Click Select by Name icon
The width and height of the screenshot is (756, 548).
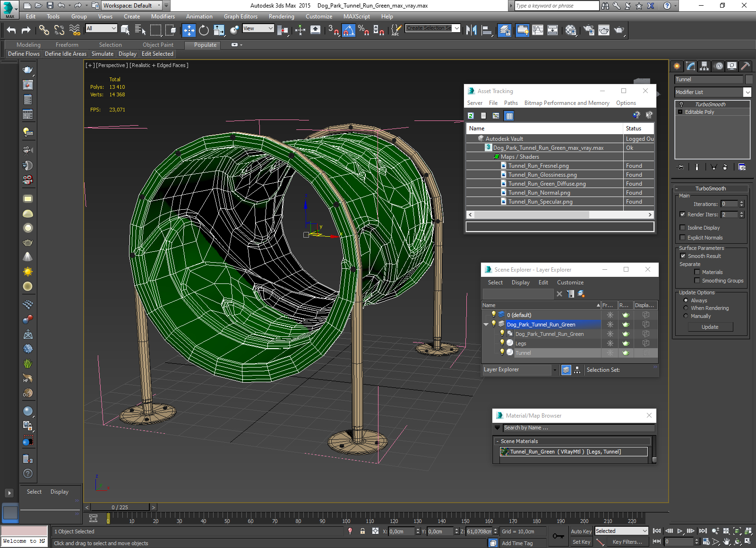point(140,30)
